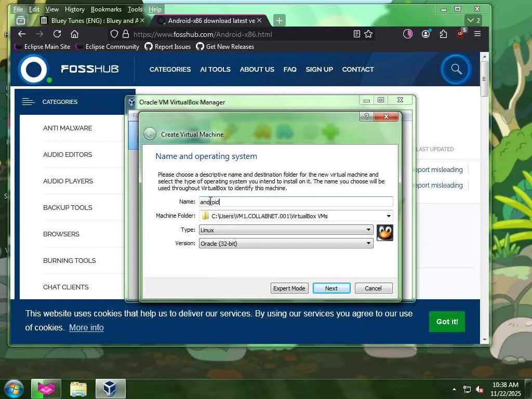Select BROWSERS category

click(61, 234)
